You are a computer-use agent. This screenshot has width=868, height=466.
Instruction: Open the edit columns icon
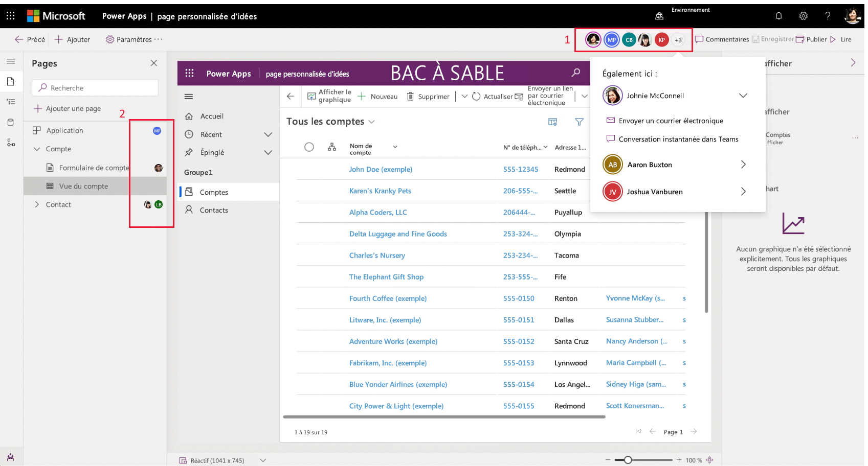coord(552,122)
